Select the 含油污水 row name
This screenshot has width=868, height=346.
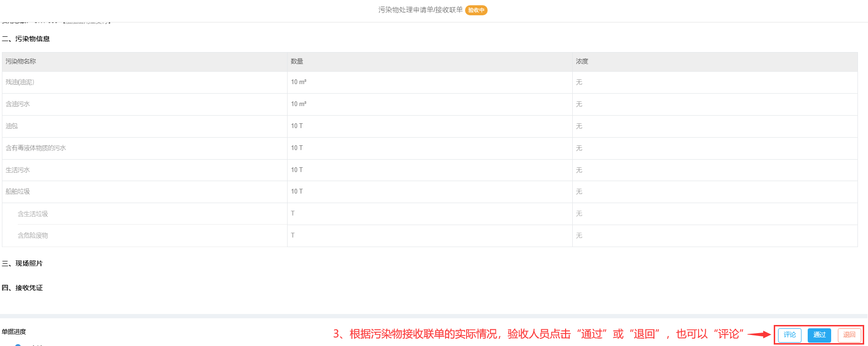pyautogui.click(x=18, y=104)
